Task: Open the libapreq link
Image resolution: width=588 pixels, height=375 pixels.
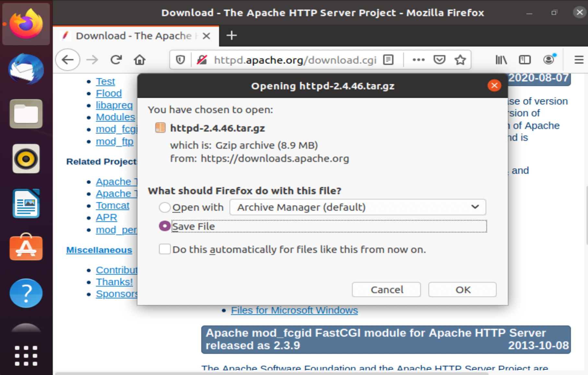Action: (x=114, y=105)
